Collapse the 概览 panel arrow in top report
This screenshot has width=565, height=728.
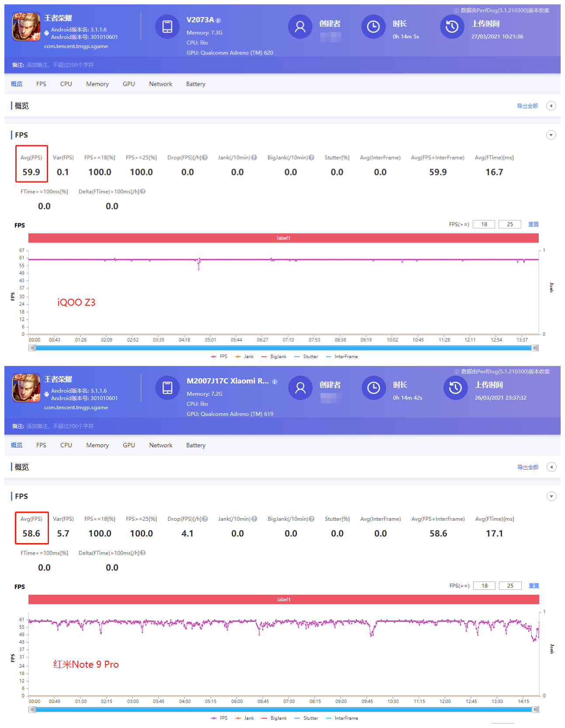[x=551, y=106]
